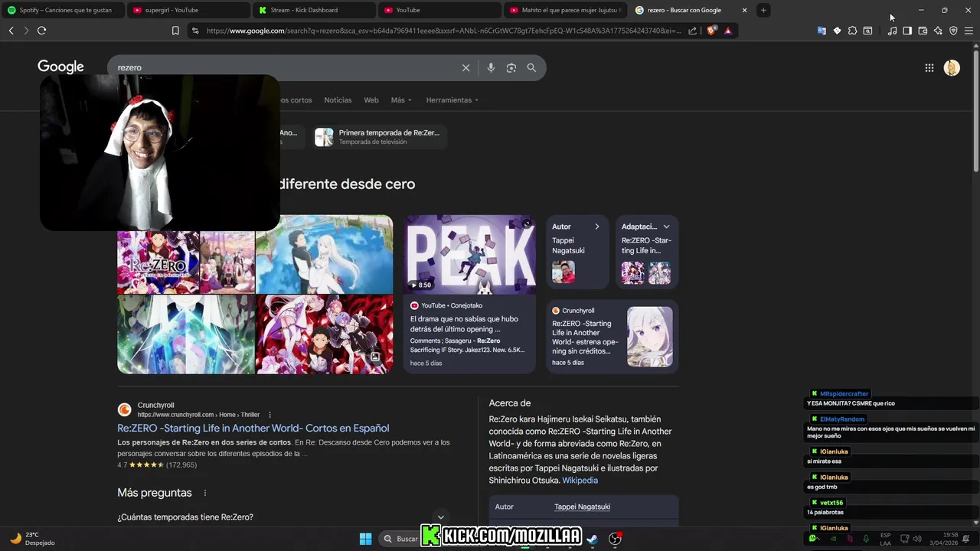
Task: Click Primera temporada de Re:Zer... chip
Action: click(x=380, y=137)
